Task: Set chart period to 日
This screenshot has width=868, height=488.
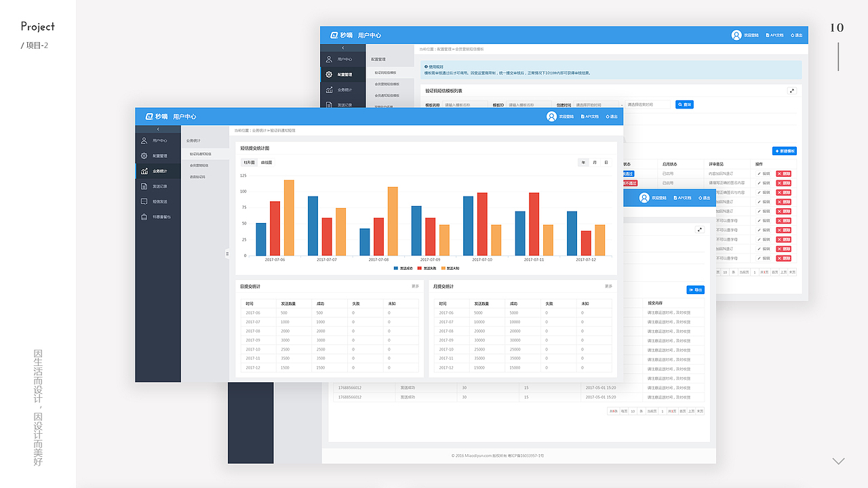Action: click(x=606, y=163)
